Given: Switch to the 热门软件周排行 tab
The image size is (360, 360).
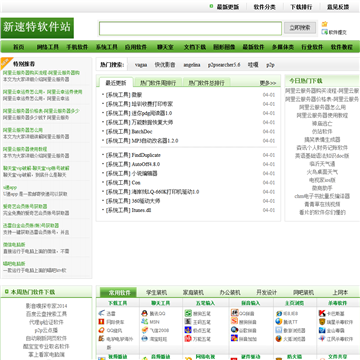Looking at the screenshot, I should click(158, 83).
